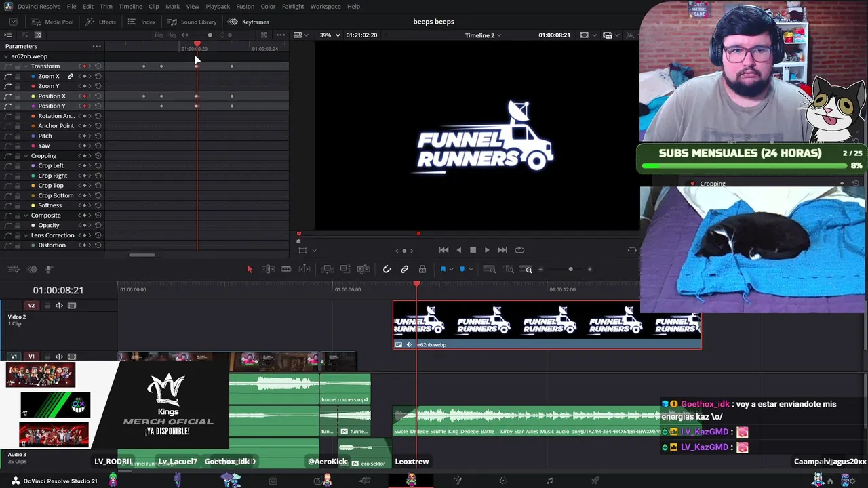Jump to next keyframe on Position X
The image size is (868, 488).
pos(90,96)
